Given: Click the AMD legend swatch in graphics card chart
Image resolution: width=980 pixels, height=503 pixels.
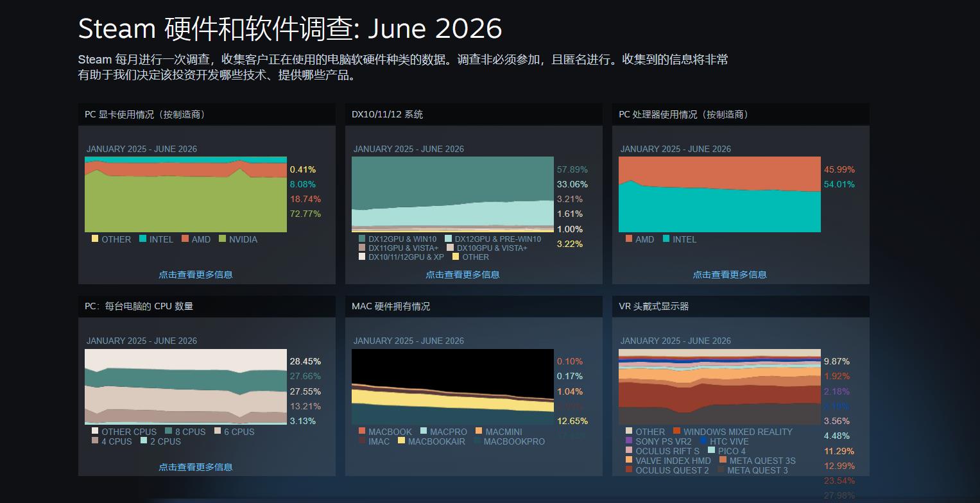Looking at the screenshot, I should 185,239.
